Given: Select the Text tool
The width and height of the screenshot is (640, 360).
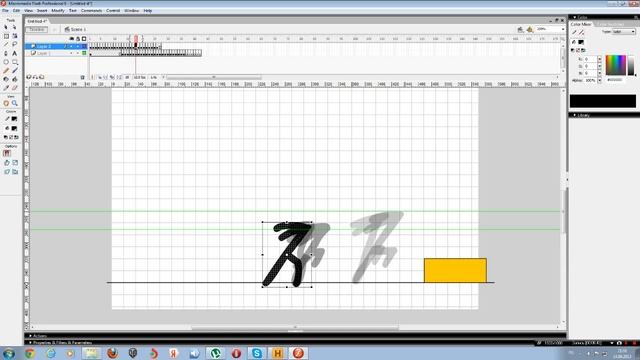Looking at the screenshot, I should pyautogui.click(x=15, y=53).
